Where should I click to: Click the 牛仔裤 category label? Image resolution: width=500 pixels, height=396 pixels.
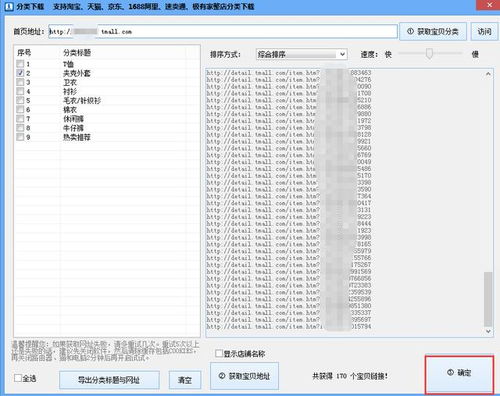[x=73, y=128]
